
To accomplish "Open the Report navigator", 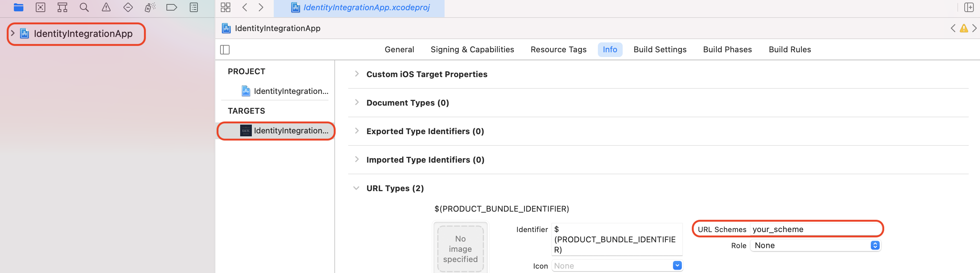I will click(x=194, y=7).
